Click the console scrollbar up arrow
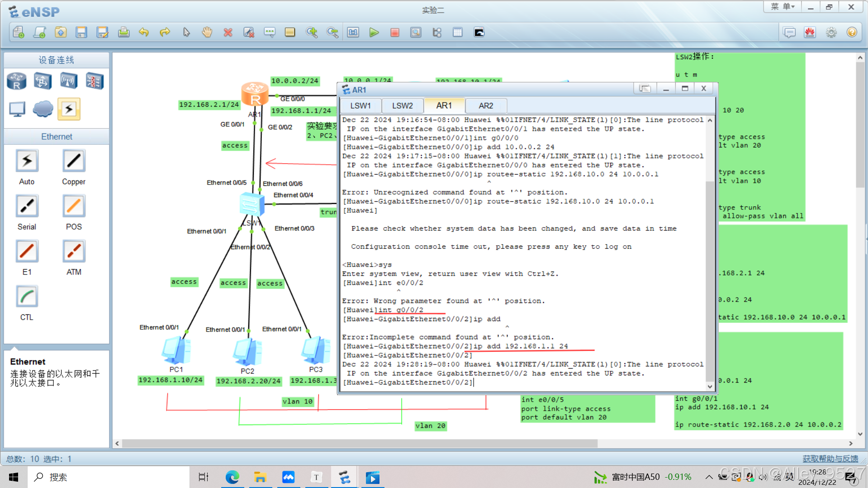868x488 pixels. click(x=710, y=120)
